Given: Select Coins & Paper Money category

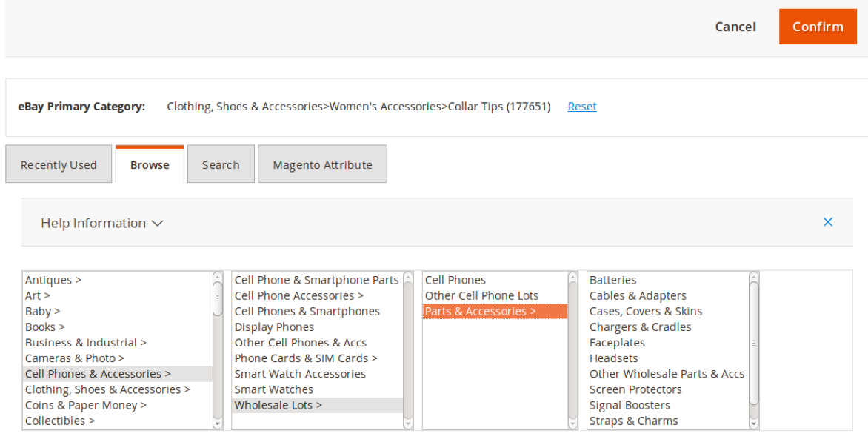Looking at the screenshot, I should (117, 405).
